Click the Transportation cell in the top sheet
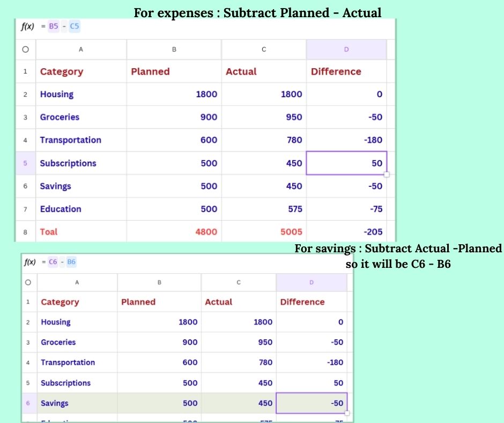The width and height of the screenshot is (504, 423). [x=81, y=140]
